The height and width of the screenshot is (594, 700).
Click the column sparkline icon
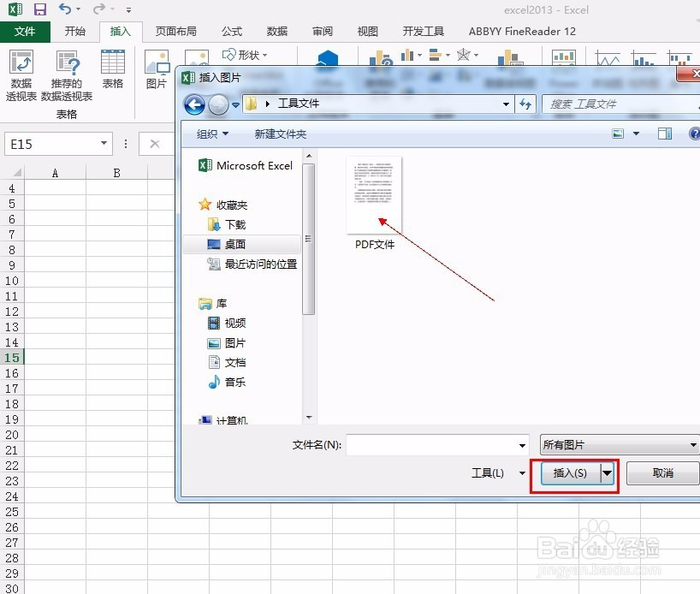644,58
